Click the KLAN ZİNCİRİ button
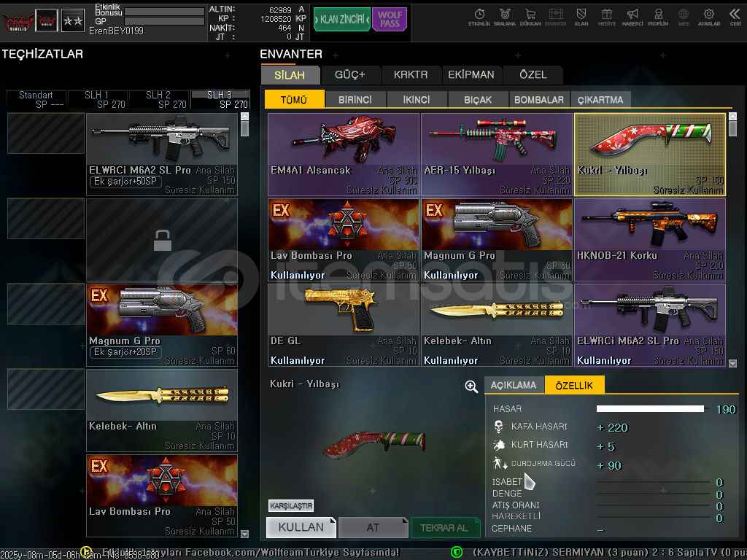 341,20
